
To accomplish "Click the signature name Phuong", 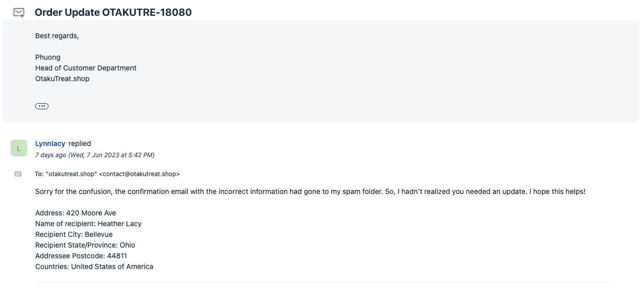I will coord(48,57).
